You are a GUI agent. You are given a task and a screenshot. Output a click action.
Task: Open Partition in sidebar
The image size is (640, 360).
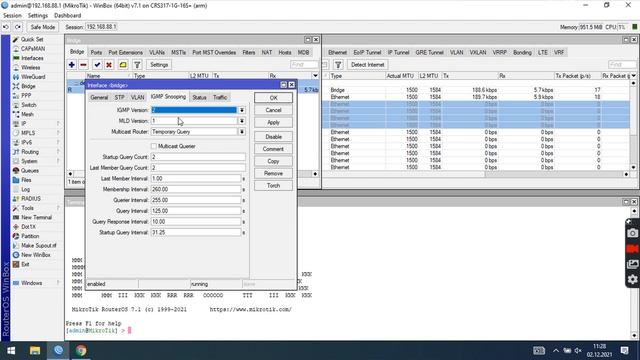tap(30, 236)
